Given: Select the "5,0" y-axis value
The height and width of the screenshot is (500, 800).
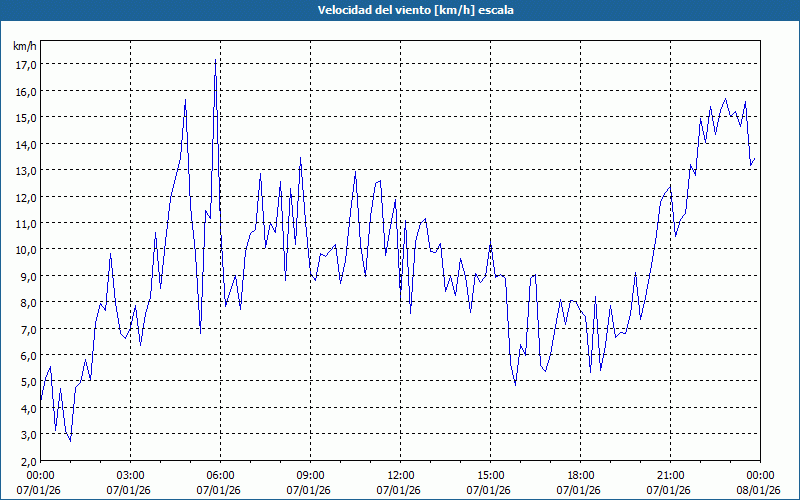Looking at the screenshot, I should (x=29, y=382).
